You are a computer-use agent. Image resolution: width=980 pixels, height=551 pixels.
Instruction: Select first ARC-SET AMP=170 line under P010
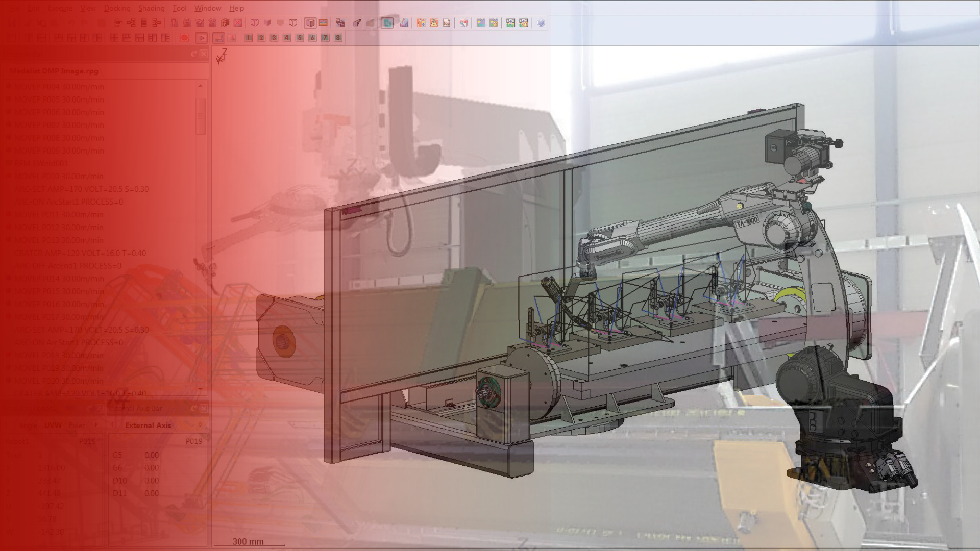[82, 189]
